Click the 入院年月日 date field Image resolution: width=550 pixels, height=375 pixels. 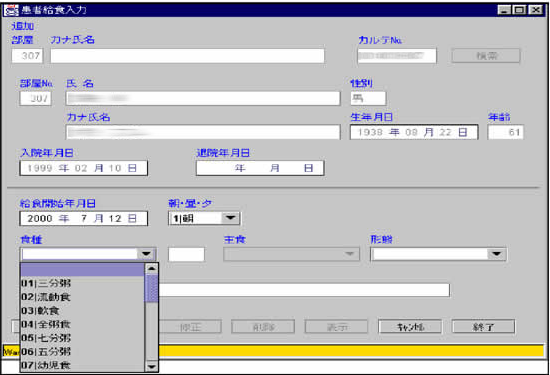point(83,168)
